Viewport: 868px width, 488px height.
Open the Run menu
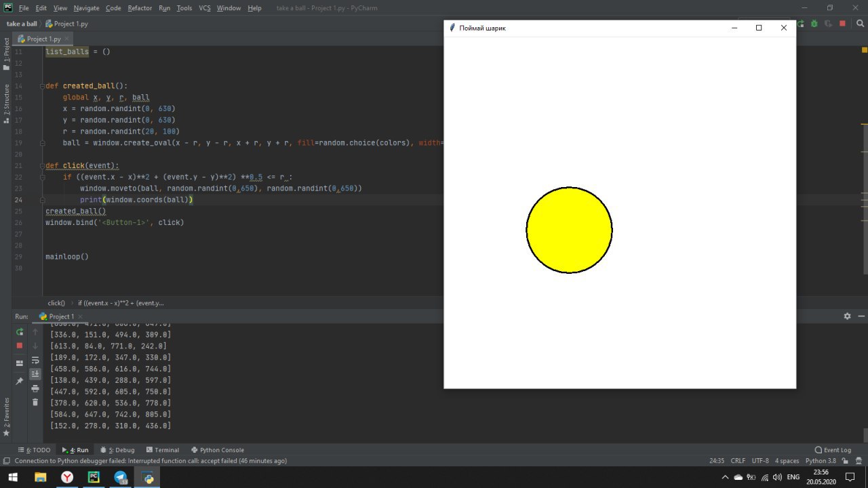[x=165, y=8]
